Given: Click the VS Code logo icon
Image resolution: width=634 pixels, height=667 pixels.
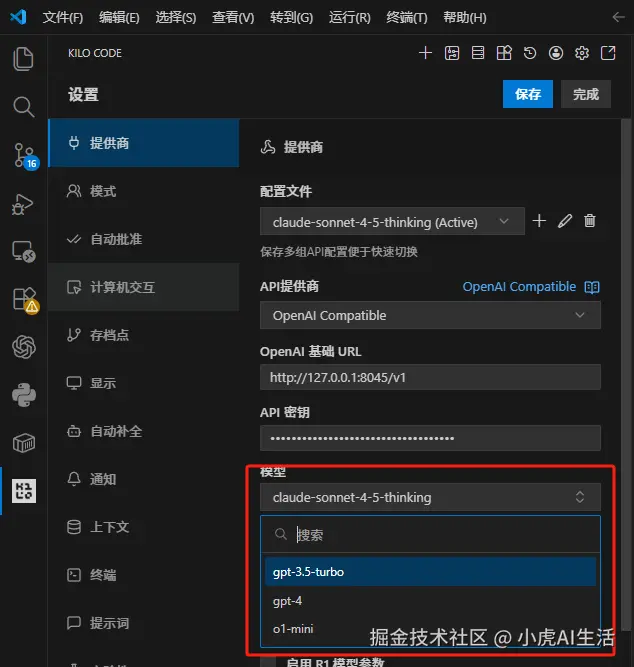Looking at the screenshot, I should tap(18, 17).
